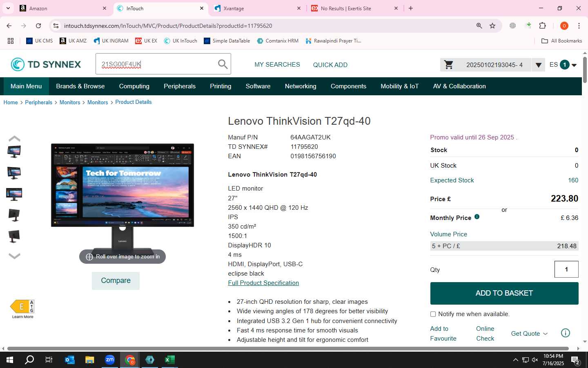
Task: Switch to the Xvantage browser tab
Action: (x=258, y=8)
